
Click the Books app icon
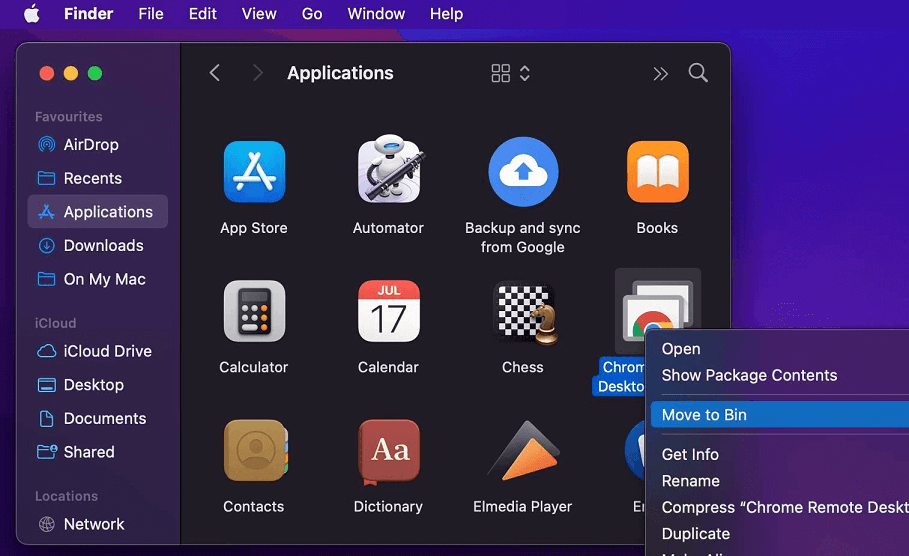[657, 172]
